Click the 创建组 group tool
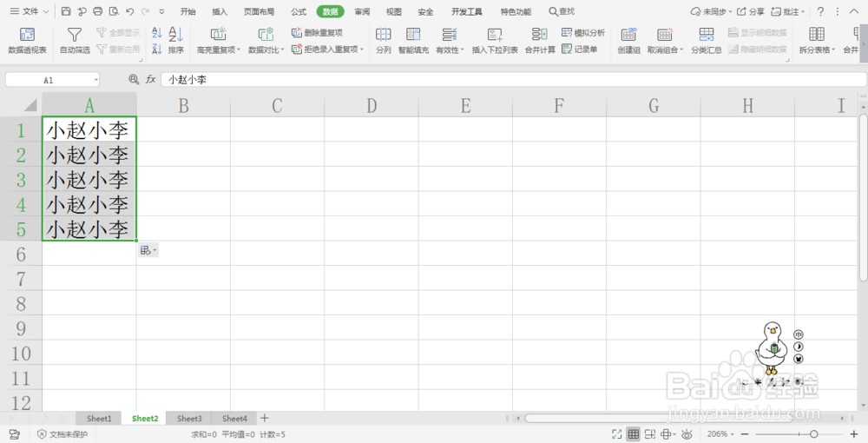The image size is (868, 443). (628, 41)
